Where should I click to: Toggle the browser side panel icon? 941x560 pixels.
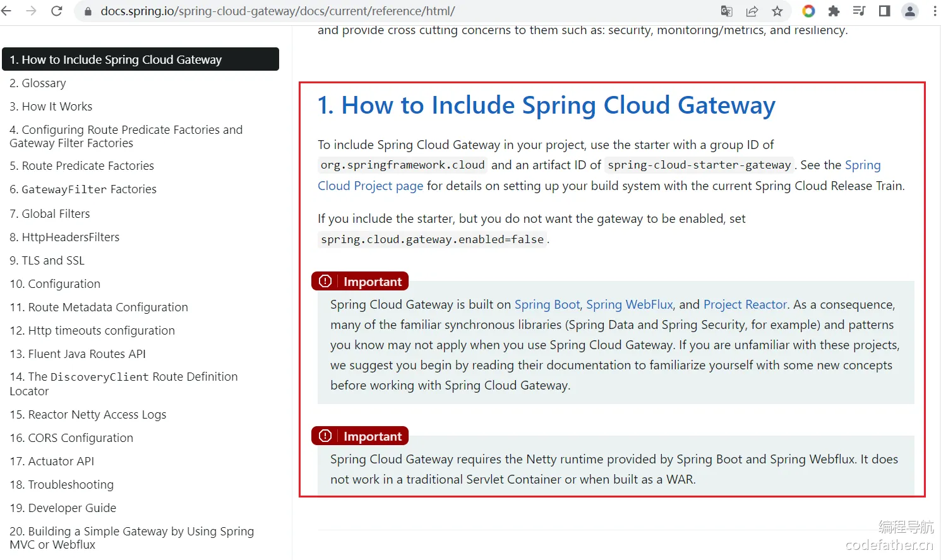pyautogui.click(x=884, y=11)
